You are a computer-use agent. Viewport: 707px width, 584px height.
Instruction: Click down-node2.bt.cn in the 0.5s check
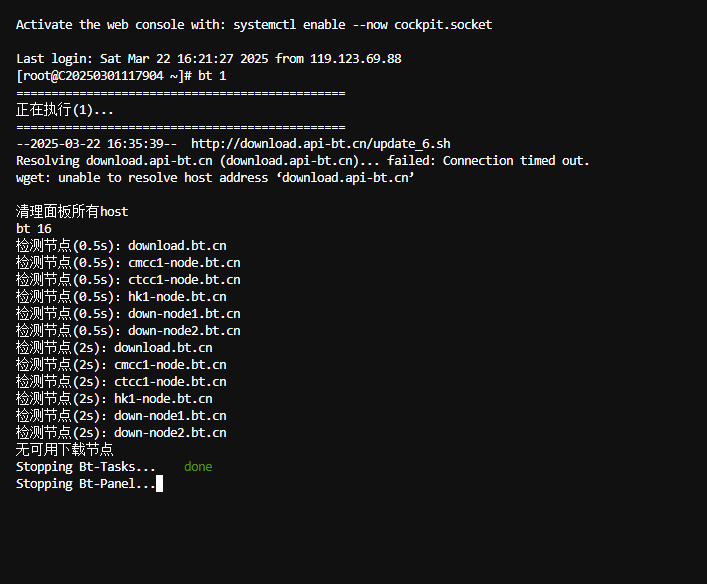click(x=184, y=331)
